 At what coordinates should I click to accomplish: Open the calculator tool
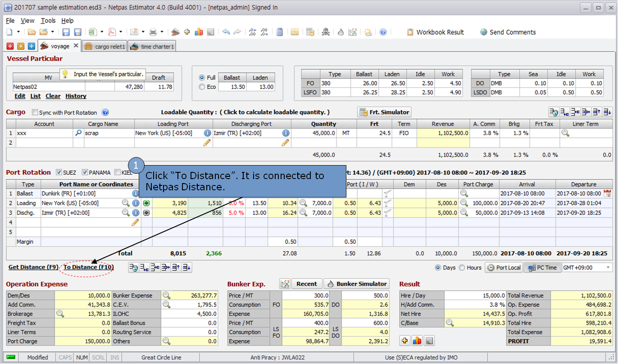pos(280,32)
